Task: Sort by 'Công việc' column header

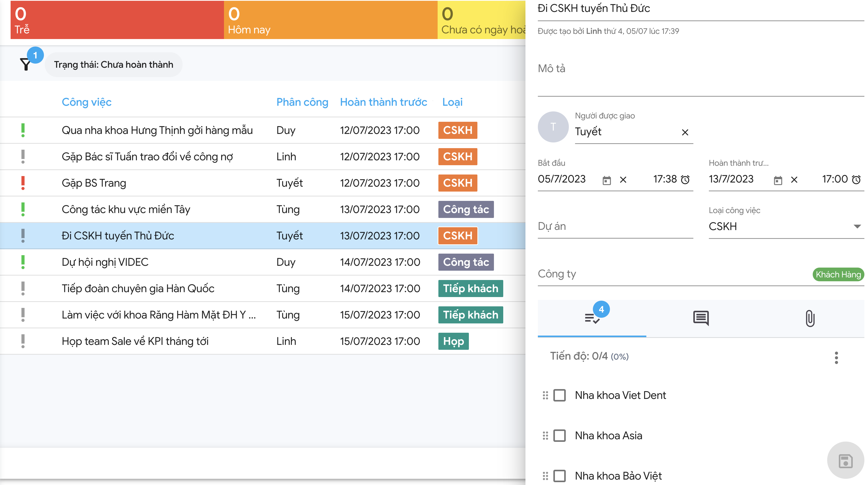Action: click(x=87, y=102)
